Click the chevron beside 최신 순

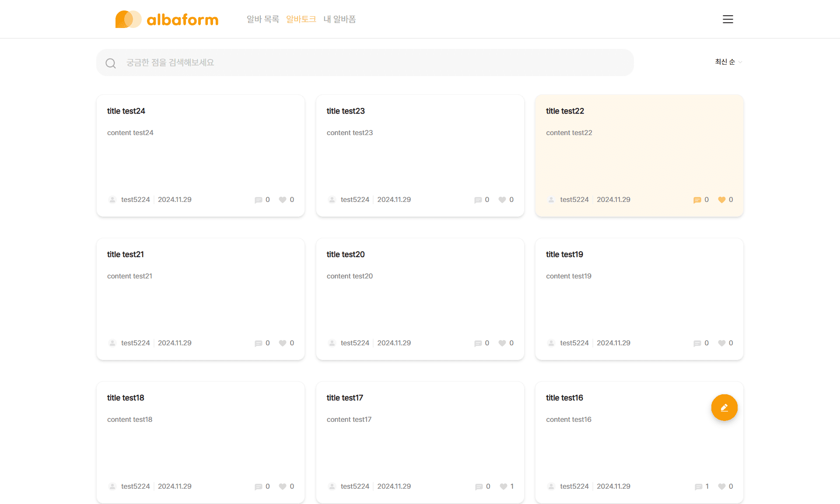740,62
